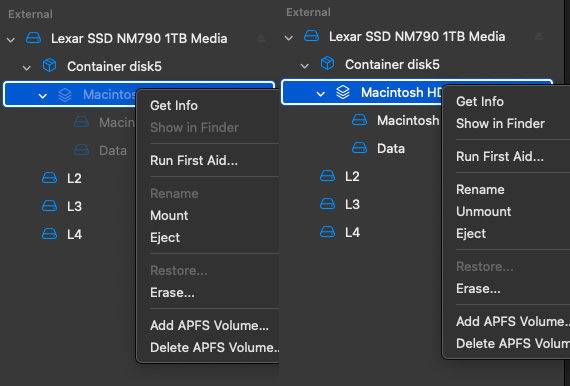The image size is (570, 386).
Task: Collapse the Container disk5 chevron in left panel
Action: [27, 67]
